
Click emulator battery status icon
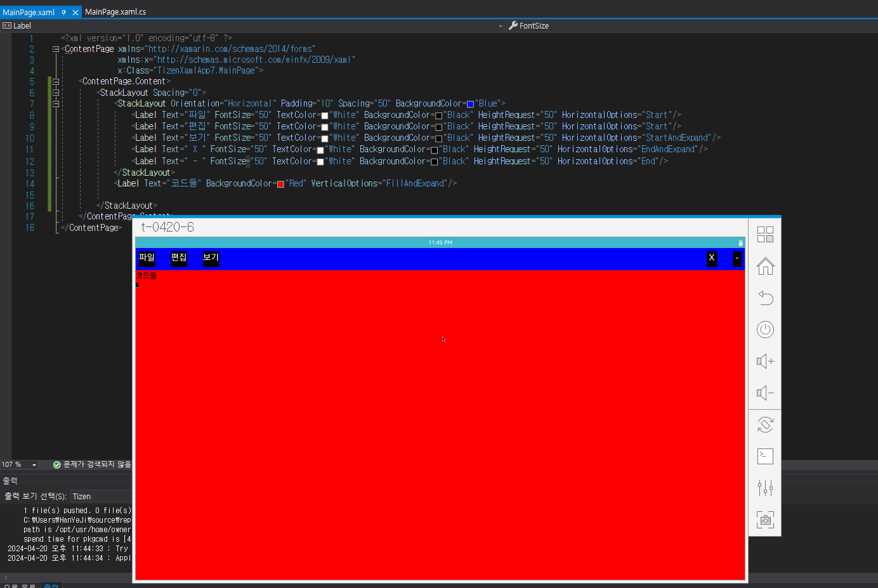740,243
